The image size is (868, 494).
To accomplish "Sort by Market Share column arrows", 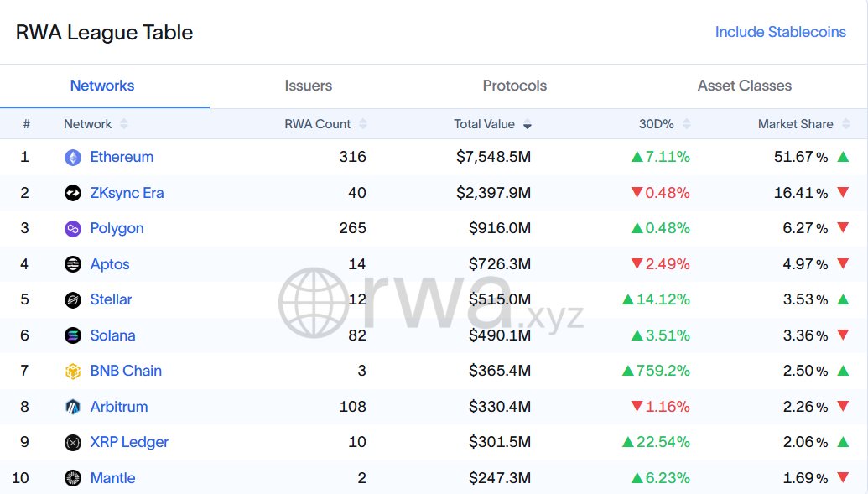I will 846,124.
